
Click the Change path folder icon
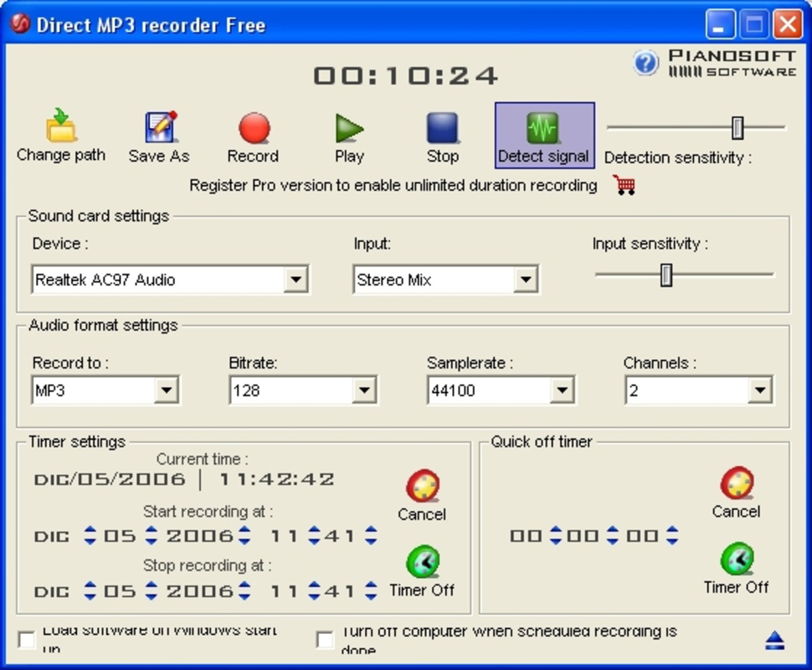tap(61, 126)
